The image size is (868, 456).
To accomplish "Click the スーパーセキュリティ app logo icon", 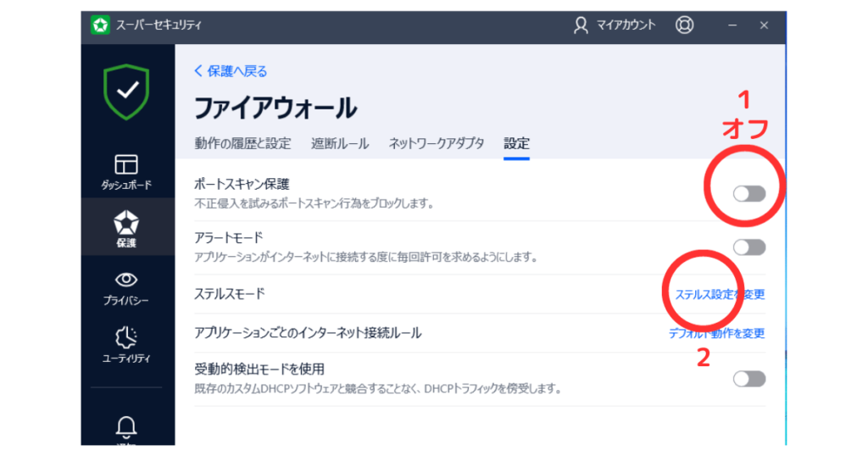I will (101, 25).
